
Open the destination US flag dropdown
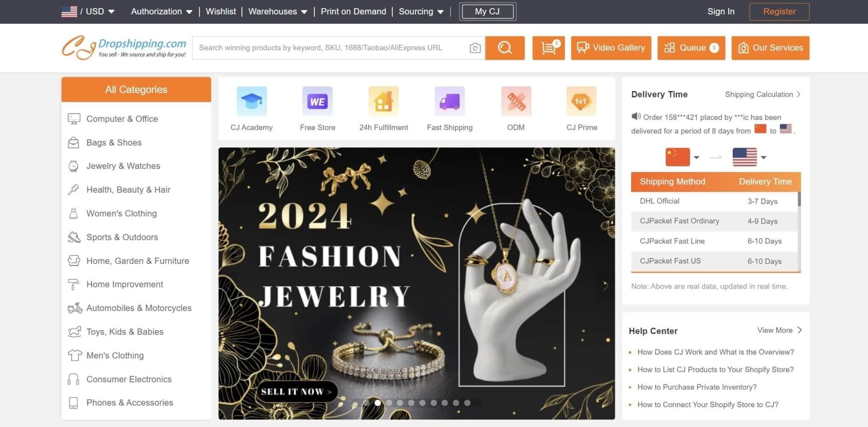tap(763, 158)
